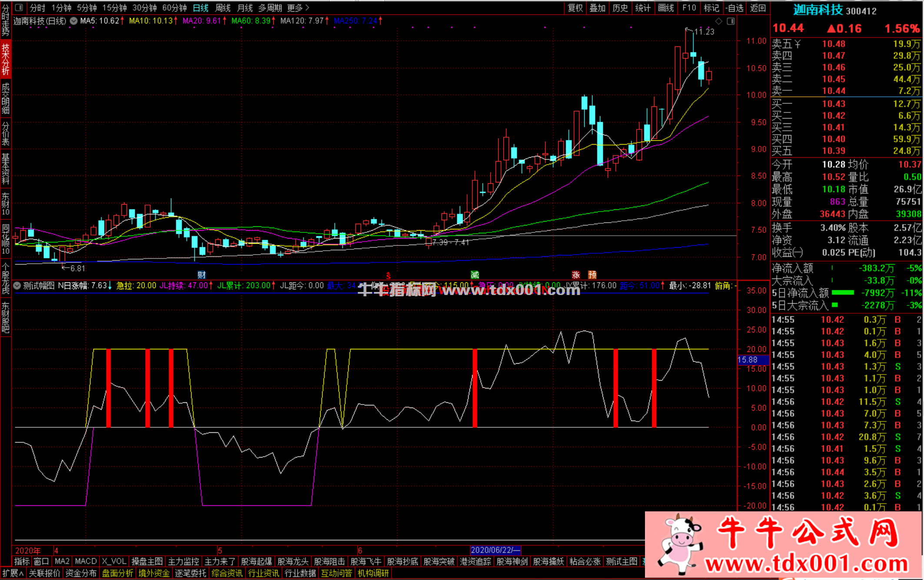Click the 窗口 bottom button
This screenshot has width=924, height=580.
(41, 561)
